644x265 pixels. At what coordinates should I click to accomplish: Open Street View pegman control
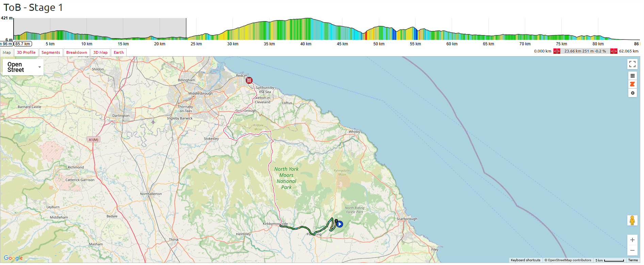[632, 220]
